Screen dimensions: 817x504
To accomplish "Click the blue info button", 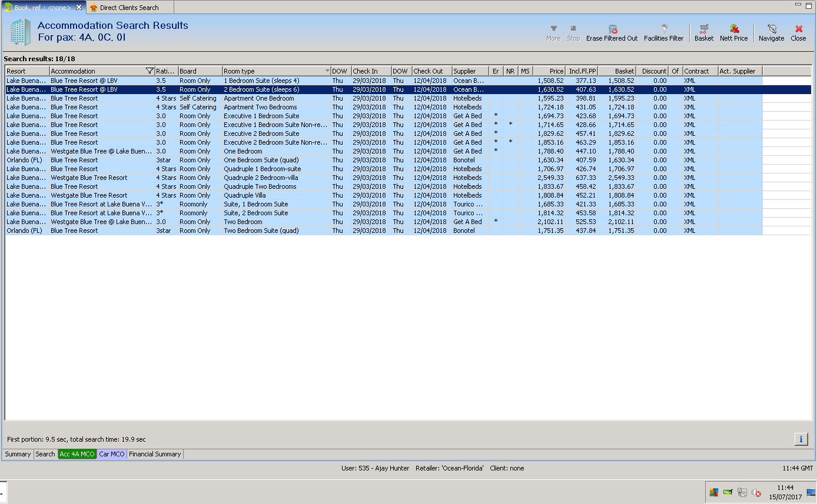I will (801, 439).
